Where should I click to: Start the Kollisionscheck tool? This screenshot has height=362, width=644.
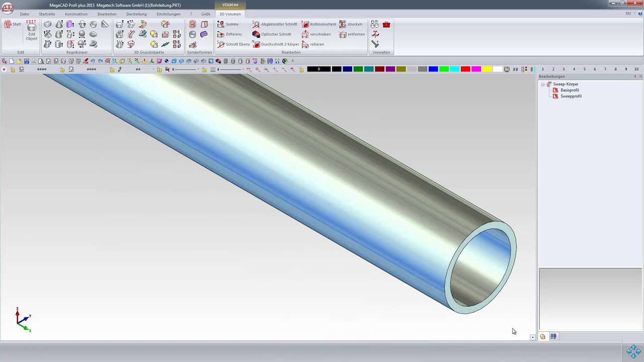[x=319, y=24]
